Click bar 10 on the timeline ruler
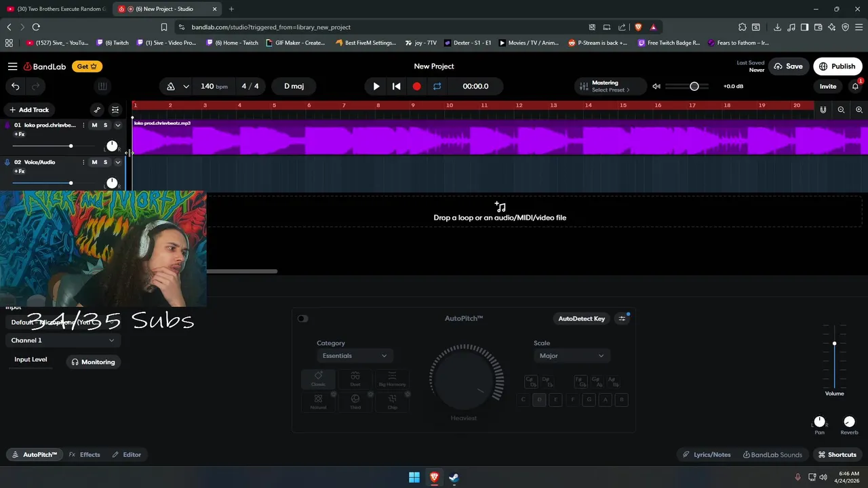The height and width of the screenshot is (488, 868). tap(449, 105)
